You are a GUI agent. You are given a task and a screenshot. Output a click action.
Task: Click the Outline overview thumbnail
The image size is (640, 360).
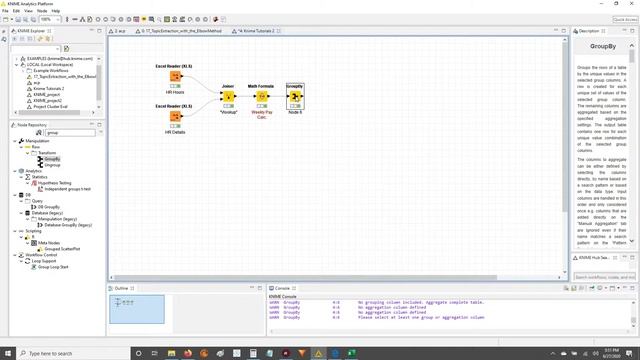137,309
